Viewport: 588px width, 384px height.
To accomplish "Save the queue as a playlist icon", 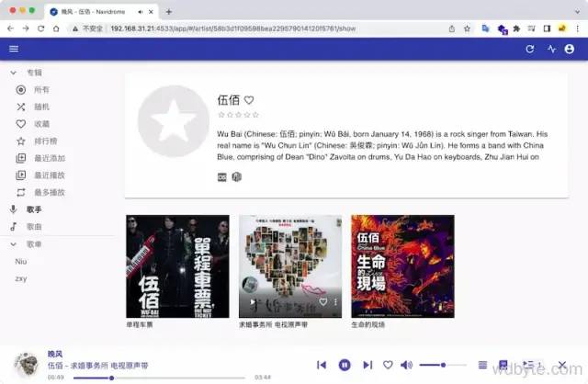I will coord(503,365).
